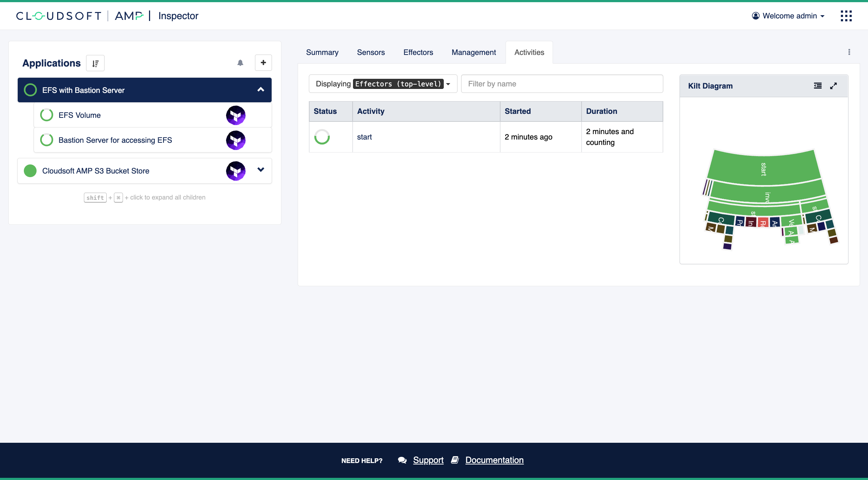Open the Welcome admin user menu
Screen dimensions: 868x480
tap(788, 16)
